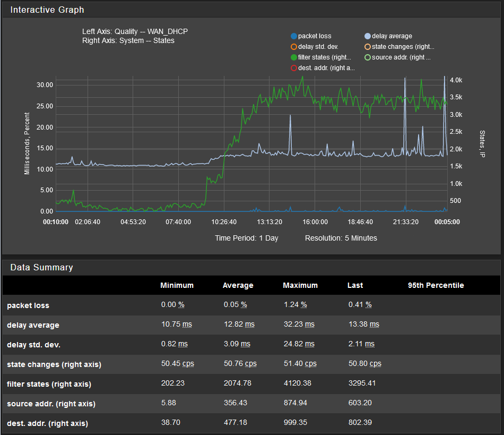Screen dimensions: 504x435
Task: Click the dest. addr. minimum value 38.70
Action: (171, 422)
